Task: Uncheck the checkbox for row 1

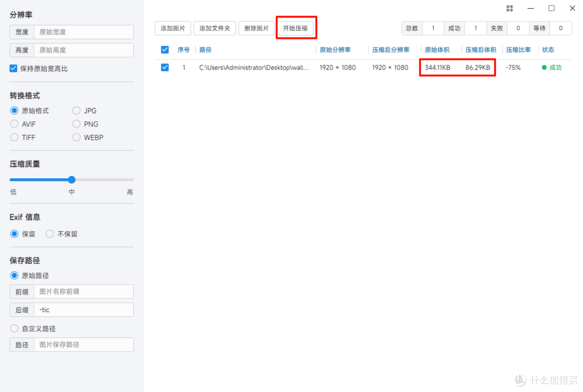Action: tap(165, 67)
